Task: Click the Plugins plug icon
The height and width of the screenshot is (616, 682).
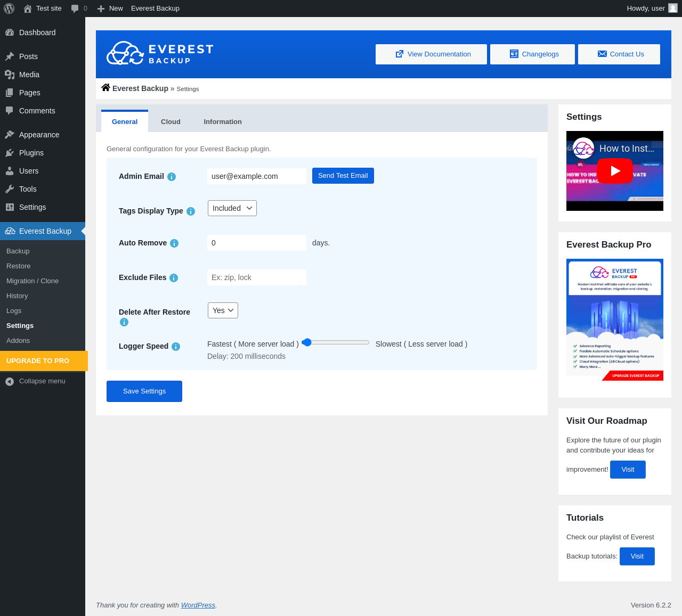Action: (10, 153)
